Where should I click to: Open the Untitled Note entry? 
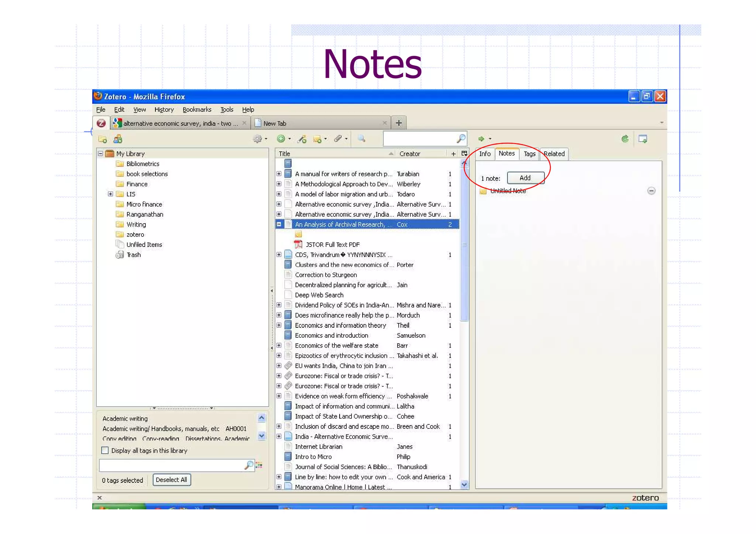508,191
